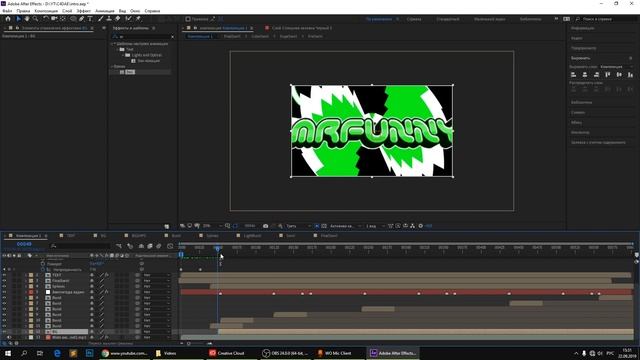Toggle the Opacity property stopwatch
The height and width of the screenshot is (360, 640).
click(43, 269)
